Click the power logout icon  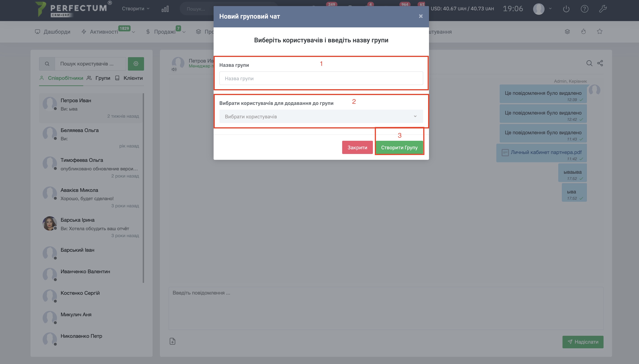(566, 9)
